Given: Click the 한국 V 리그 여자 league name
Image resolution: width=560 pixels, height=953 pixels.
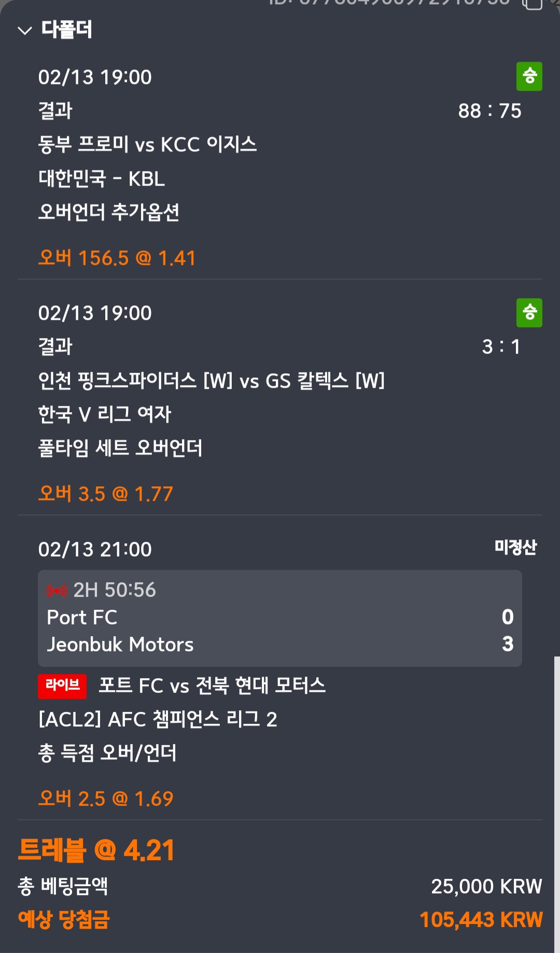Looking at the screenshot, I should (x=104, y=414).
